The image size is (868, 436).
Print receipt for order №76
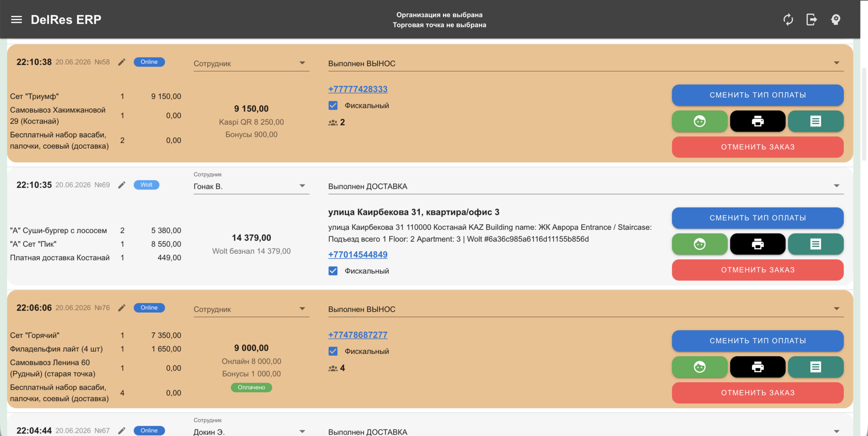(x=758, y=367)
